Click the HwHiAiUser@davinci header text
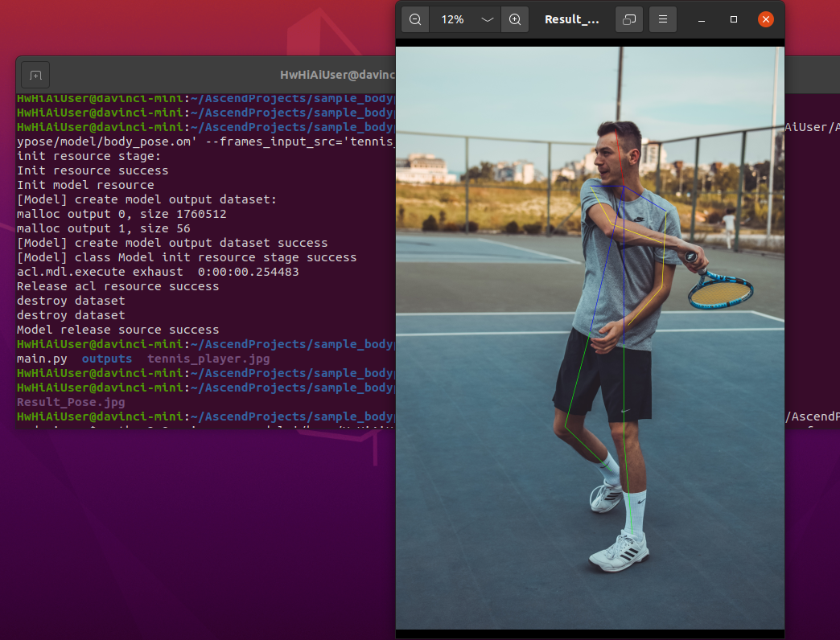Viewport: 840px width, 640px height. click(x=338, y=75)
